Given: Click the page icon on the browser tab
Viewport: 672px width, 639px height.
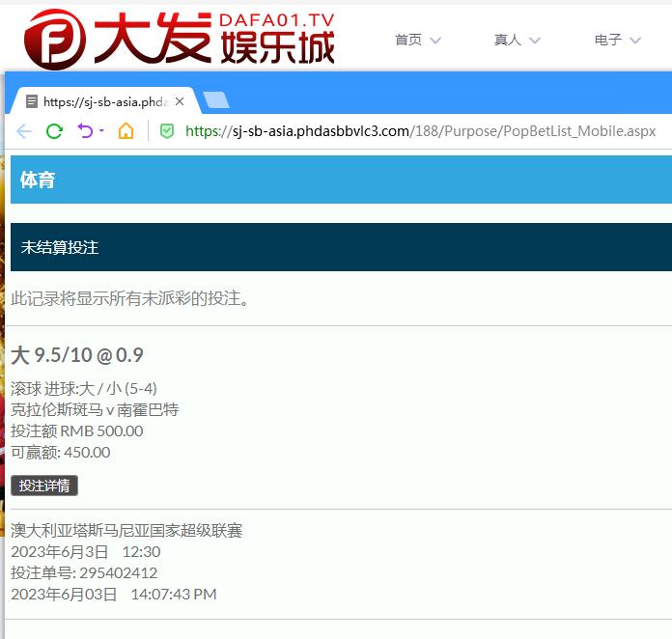Looking at the screenshot, I should 32,101.
